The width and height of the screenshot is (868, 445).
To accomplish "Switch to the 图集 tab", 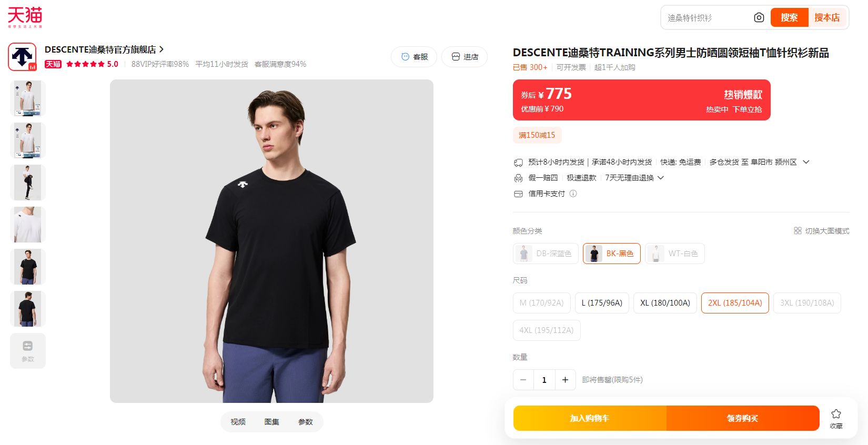I will point(271,422).
